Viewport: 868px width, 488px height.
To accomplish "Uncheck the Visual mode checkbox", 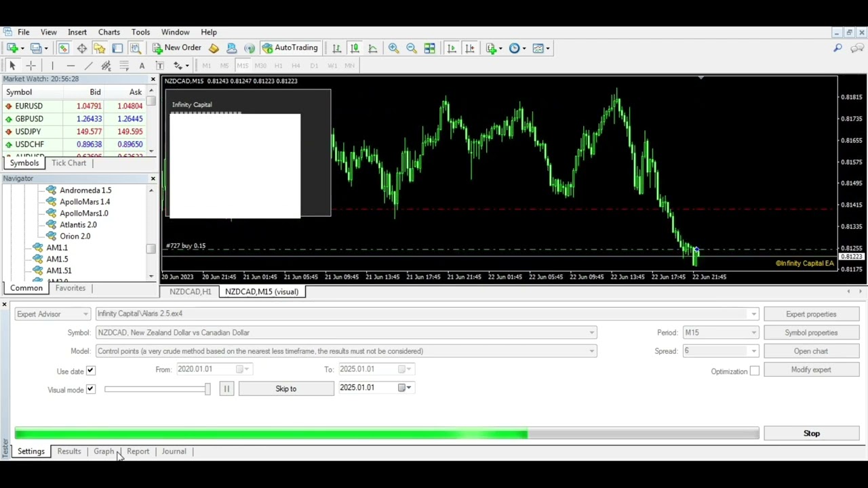I will (x=90, y=389).
